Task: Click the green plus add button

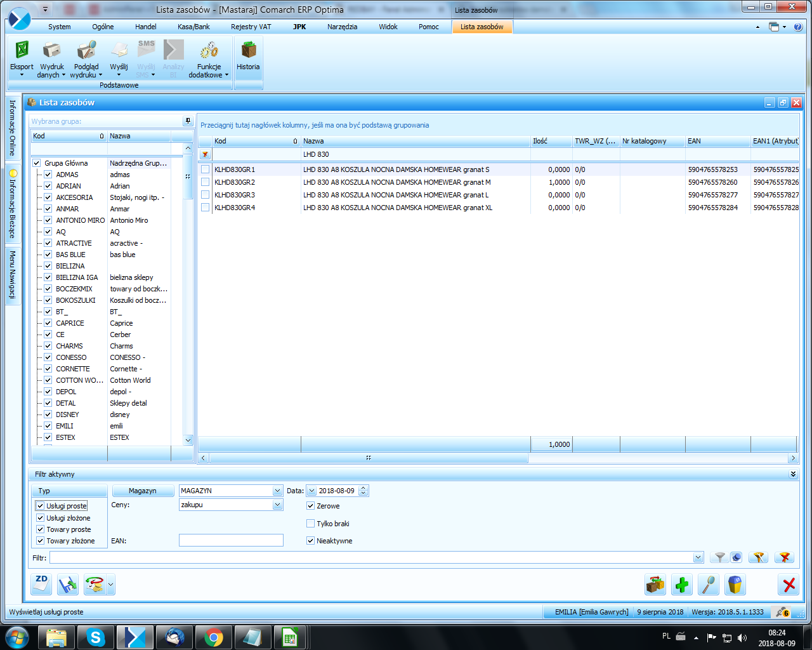Action: (x=682, y=585)
